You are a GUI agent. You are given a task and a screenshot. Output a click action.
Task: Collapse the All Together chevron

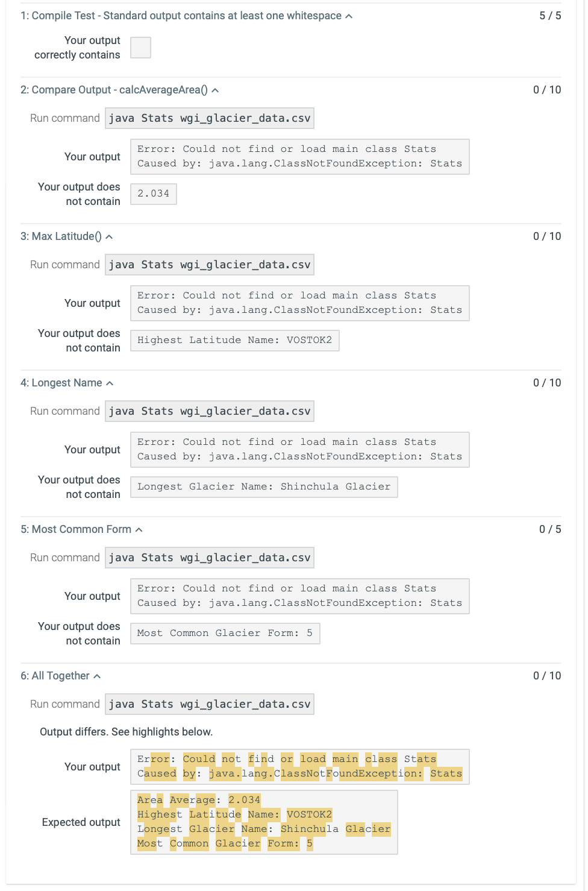click(97, 676)
